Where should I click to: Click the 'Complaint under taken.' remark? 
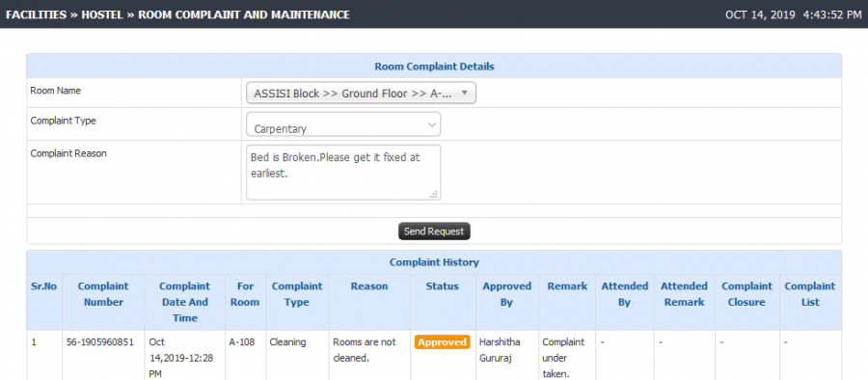click(x=563, y=358)
